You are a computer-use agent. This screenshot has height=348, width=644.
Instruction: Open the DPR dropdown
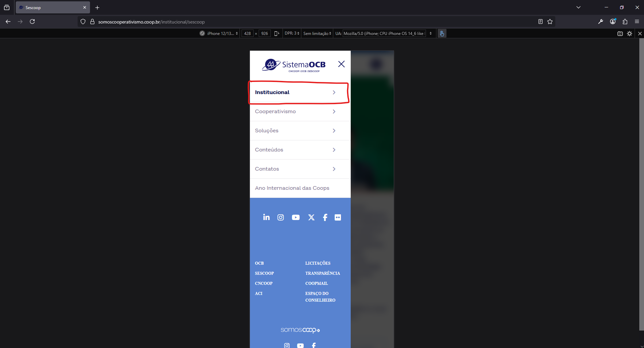(292, 33)
